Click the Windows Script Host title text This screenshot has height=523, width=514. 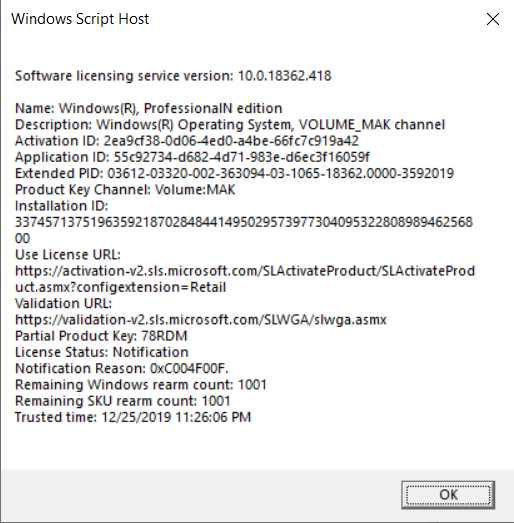pos(80,19)
